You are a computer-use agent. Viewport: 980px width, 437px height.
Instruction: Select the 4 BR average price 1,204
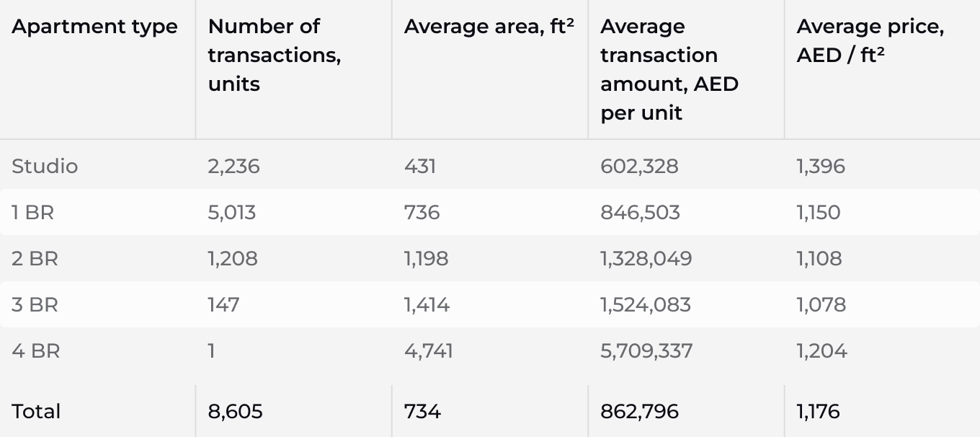[x=821, y=351]
